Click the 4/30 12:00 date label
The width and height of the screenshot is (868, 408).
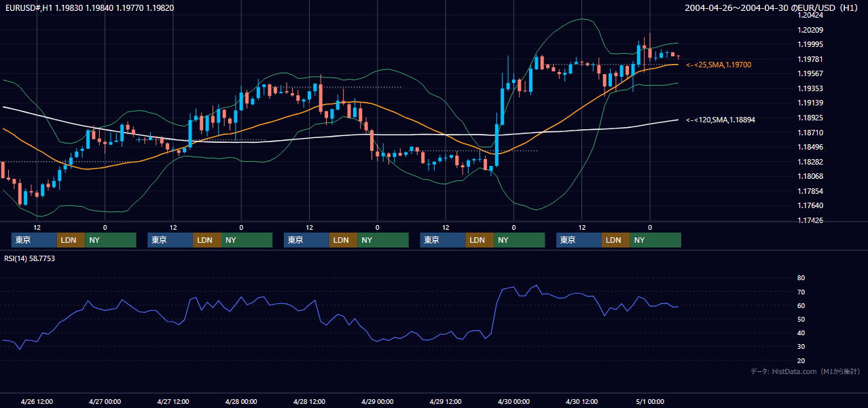pos(581,401)
